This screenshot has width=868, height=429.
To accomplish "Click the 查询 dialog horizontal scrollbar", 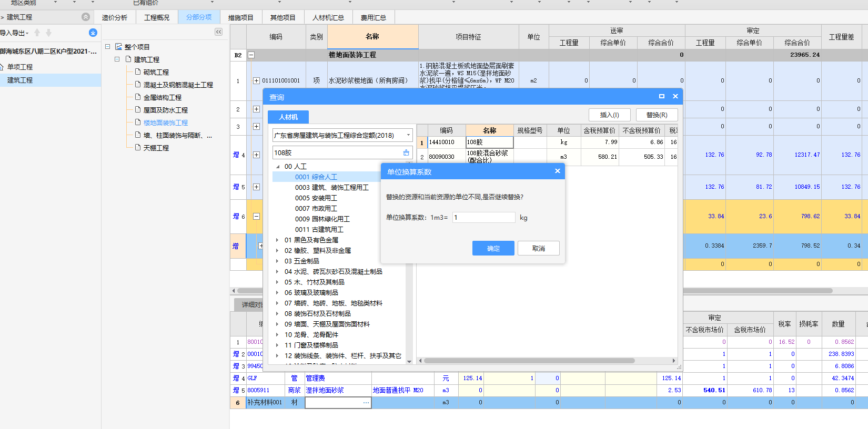I will click(x=529, y=361).
